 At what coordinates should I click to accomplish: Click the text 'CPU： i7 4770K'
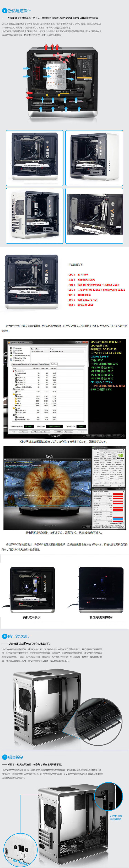78,275
